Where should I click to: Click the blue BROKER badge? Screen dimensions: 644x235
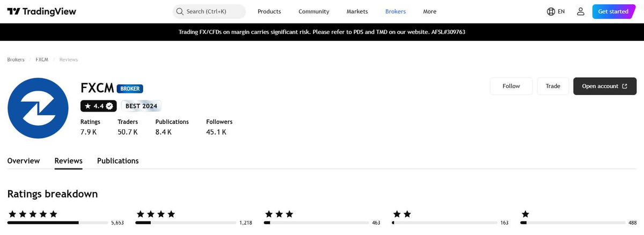coord(130,89)
